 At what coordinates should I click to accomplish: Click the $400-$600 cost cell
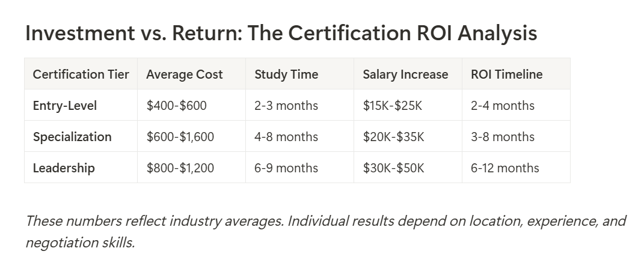[x=176, y=106]
